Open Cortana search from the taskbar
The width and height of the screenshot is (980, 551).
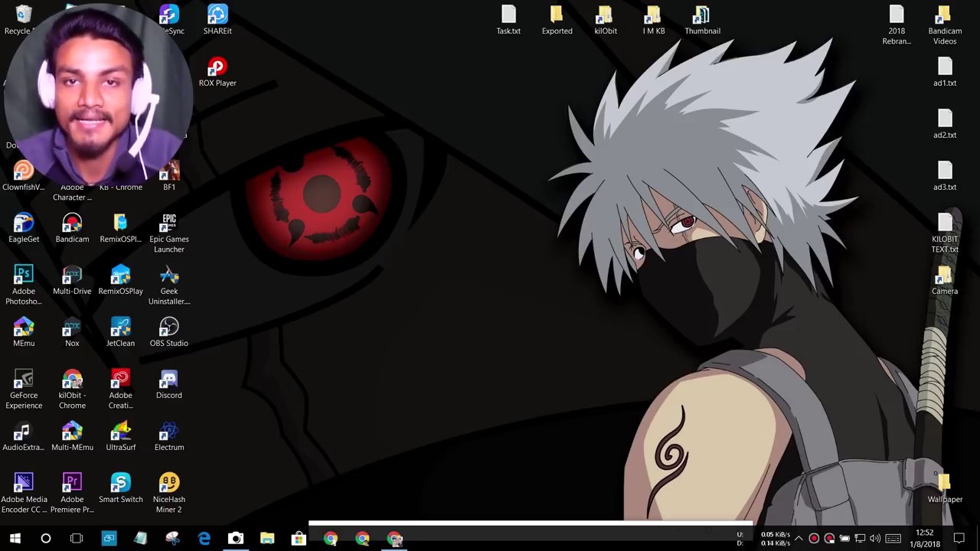click(x=46, y=539)
